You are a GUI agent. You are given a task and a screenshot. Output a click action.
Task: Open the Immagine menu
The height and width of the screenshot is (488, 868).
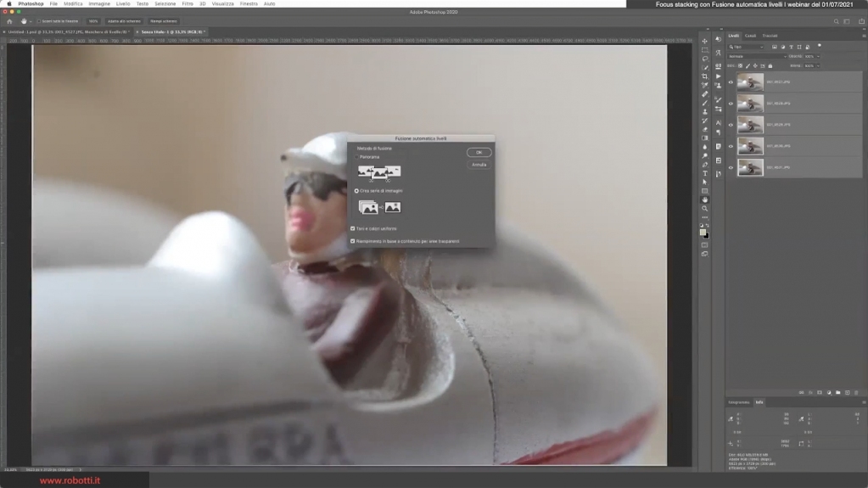coord(99,4)
